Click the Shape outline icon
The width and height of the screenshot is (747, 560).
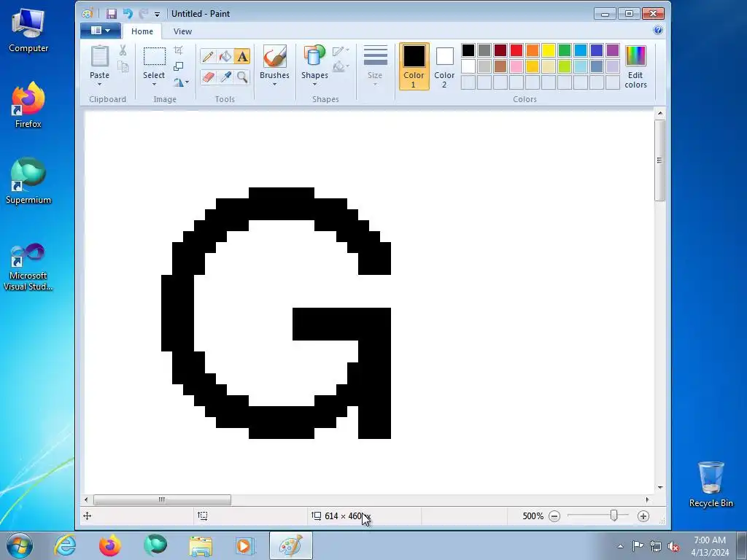(x=341, y=50)
